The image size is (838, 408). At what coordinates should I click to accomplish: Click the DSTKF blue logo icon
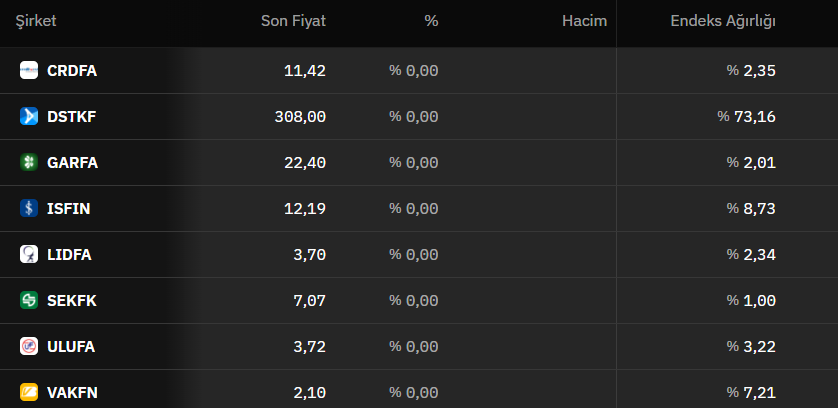pos(29,116)
